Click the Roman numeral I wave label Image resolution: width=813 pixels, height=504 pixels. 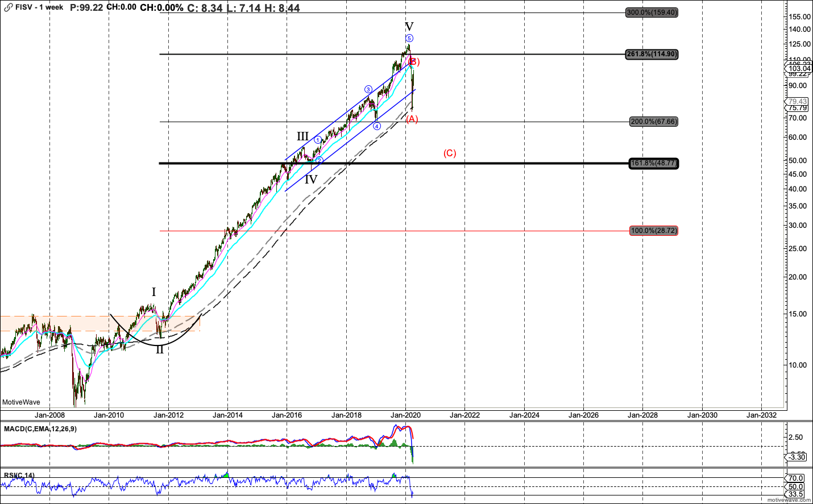[154, 292]
